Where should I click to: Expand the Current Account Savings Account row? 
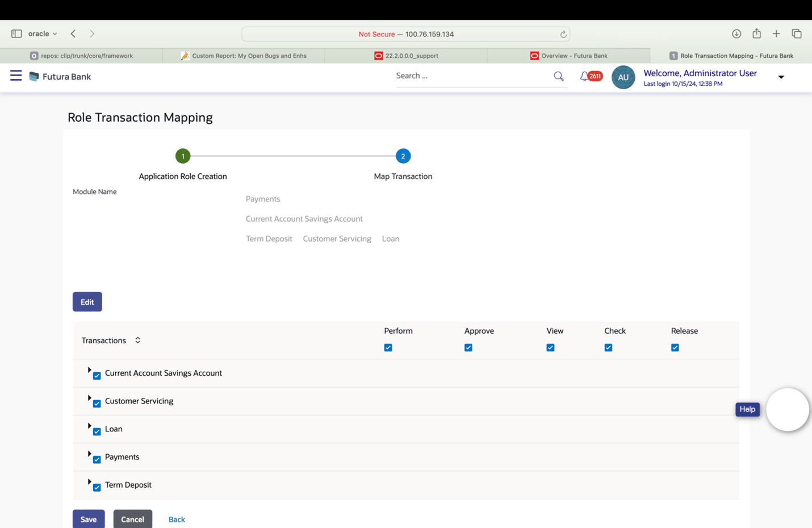click(x=89, y=370)
